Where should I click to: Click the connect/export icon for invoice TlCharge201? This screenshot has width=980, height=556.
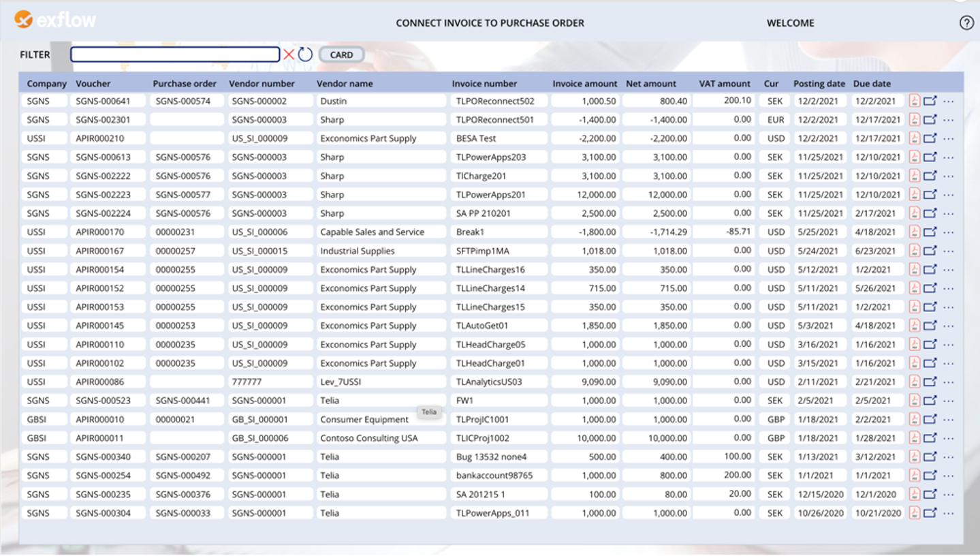coord(930,176)
